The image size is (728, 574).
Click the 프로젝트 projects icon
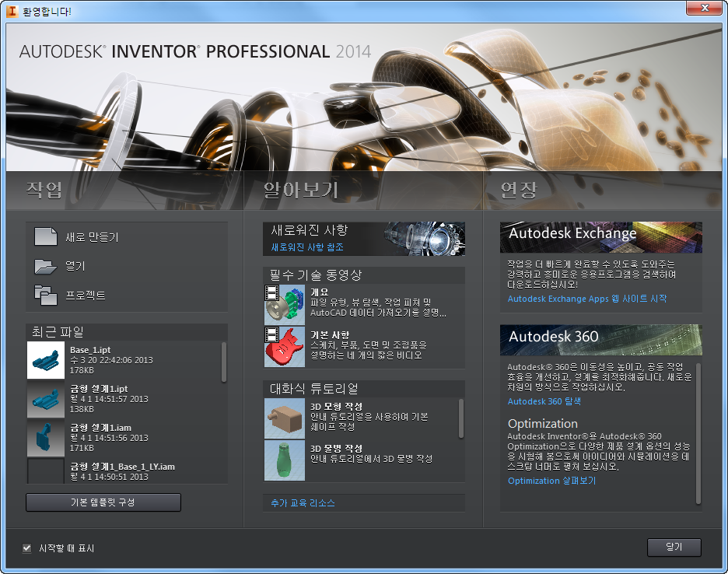point(45,296)
